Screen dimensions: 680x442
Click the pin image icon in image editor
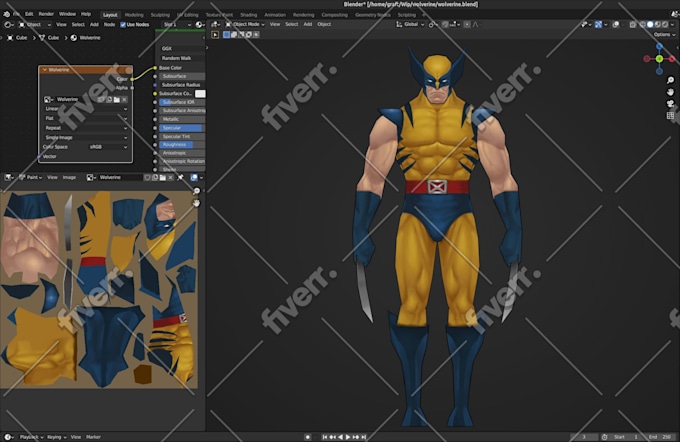180,177
